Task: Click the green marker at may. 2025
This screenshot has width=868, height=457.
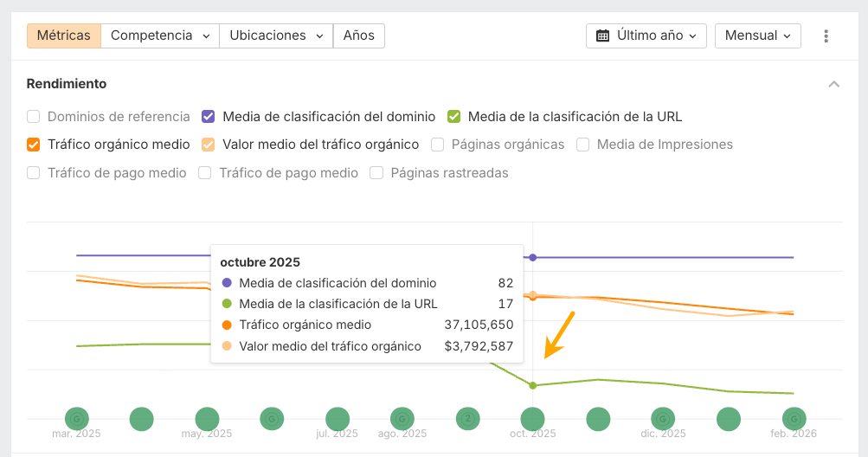Action: 207,419
